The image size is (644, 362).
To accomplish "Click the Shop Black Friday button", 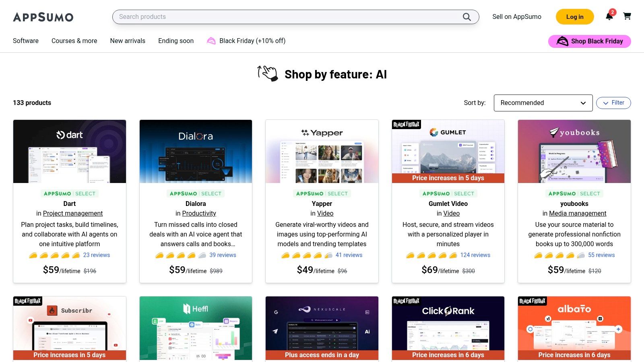I will [x=589, y=41].
